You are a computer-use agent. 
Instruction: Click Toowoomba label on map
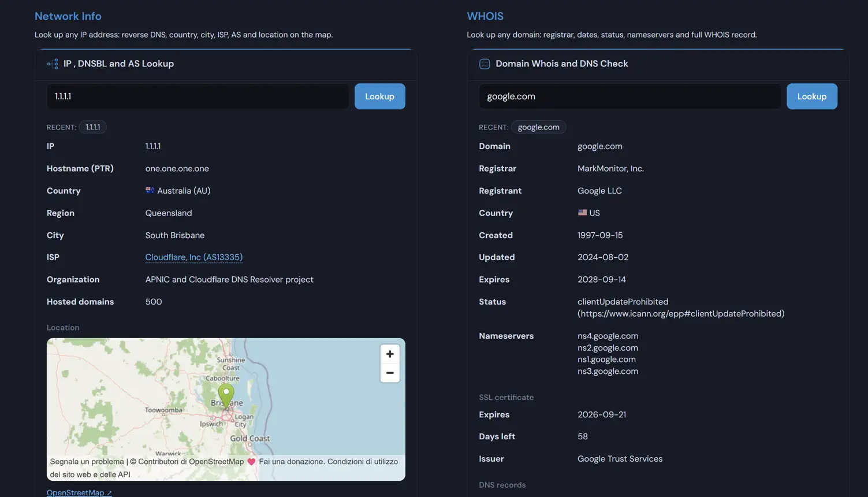[163, 410]
